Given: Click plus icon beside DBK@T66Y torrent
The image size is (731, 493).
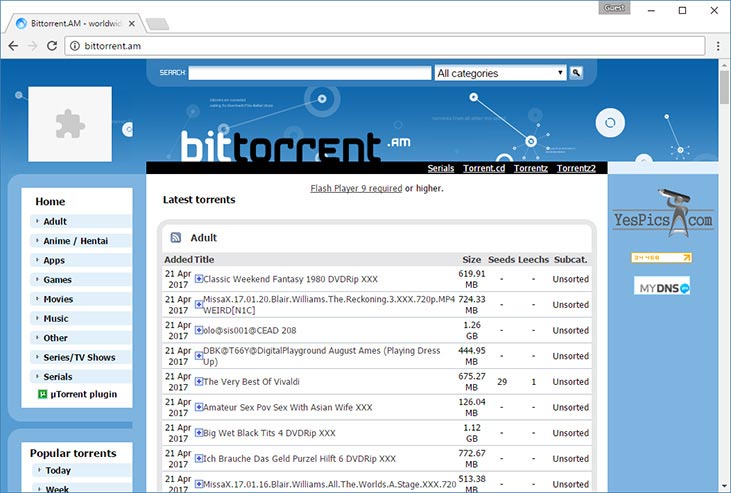Looking at the screenshot, I should pyautogui.click(x=199, y=356).
